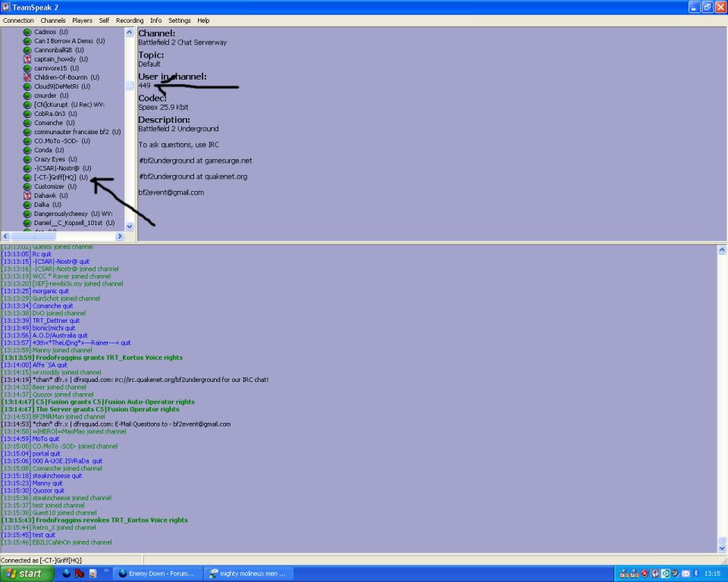The height and width of the screenshot is (582, 728).
Task: Click the status icon next to CannonballGB
Action: tap(27, 50)
